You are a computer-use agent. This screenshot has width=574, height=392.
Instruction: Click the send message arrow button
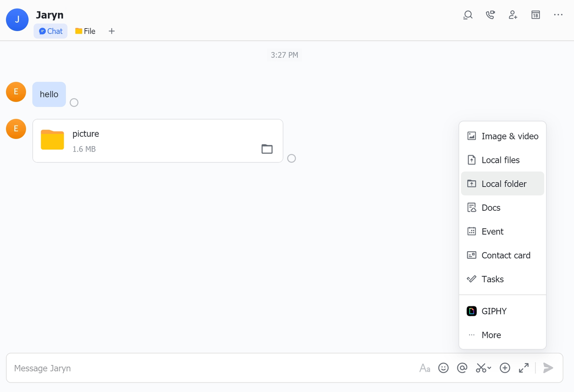[548, 368]
